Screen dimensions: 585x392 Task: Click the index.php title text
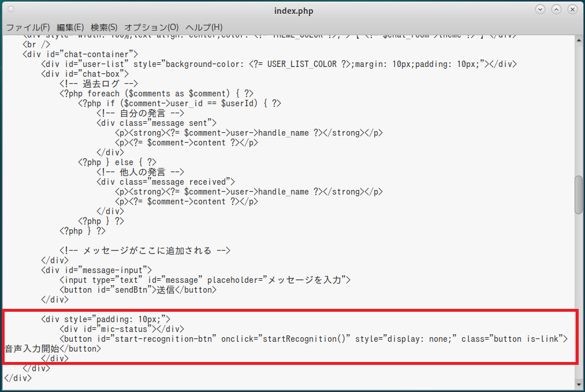[293, 11]
